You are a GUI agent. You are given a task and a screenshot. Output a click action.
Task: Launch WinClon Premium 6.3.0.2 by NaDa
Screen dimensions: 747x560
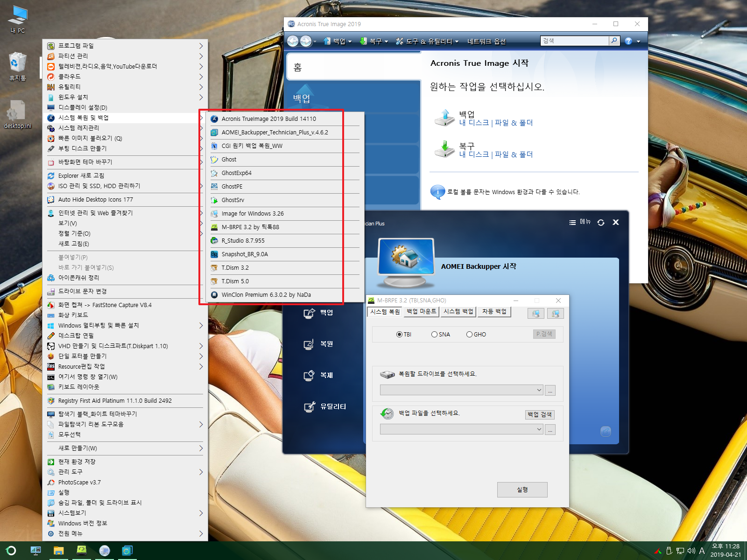pos(284,295)
